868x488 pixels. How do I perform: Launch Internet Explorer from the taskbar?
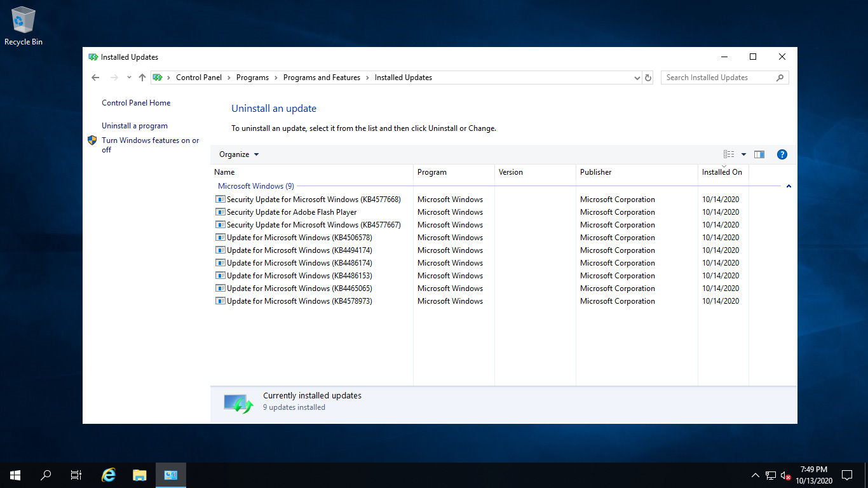(109, 475)
